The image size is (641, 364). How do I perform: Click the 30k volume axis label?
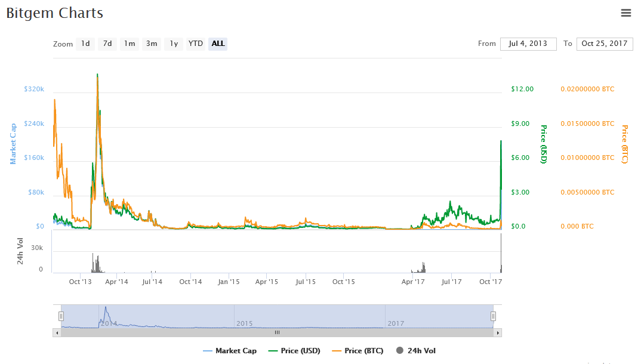(x=37, y=248)
